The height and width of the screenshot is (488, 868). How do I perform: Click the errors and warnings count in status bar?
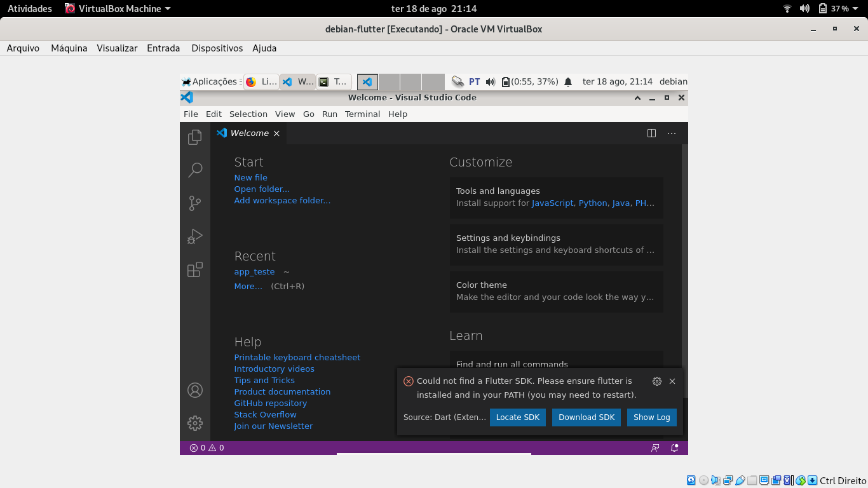207,448
